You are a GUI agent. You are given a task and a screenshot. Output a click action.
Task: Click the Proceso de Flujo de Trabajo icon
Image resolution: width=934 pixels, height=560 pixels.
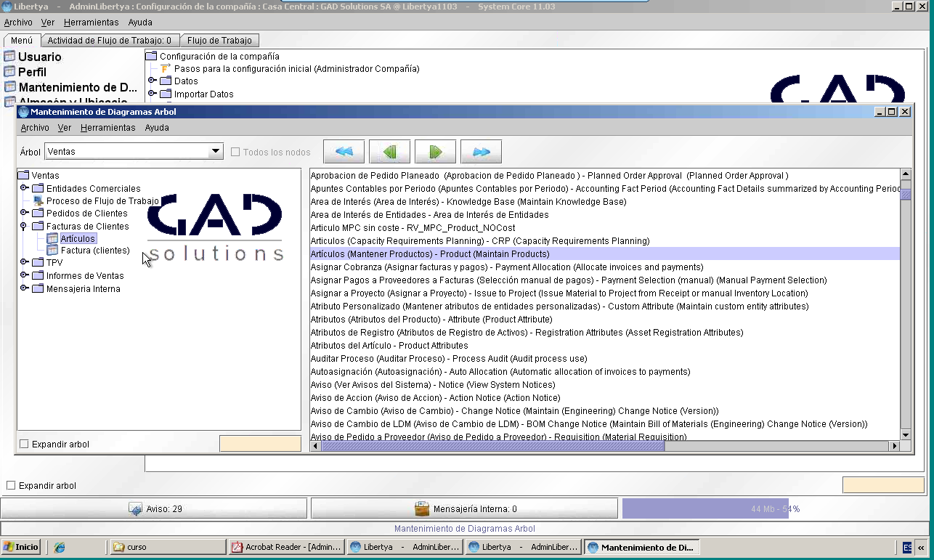[38, 201]
